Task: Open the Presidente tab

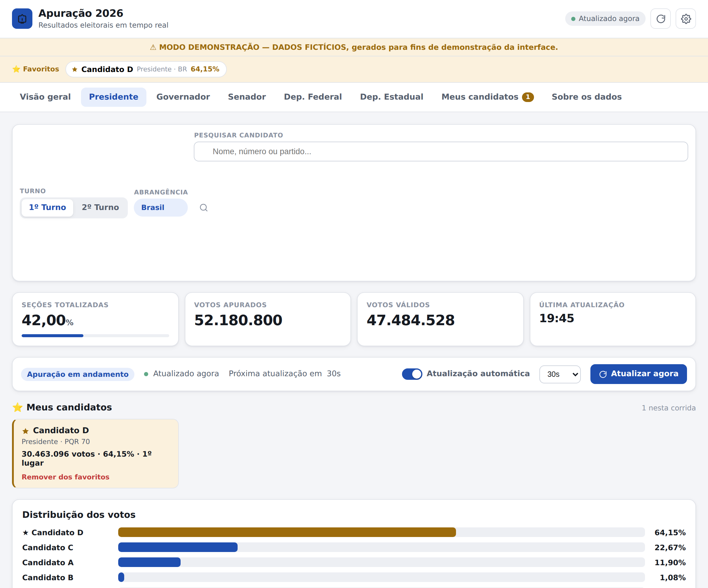Action: pyautogui.click(x=114, y=97)
